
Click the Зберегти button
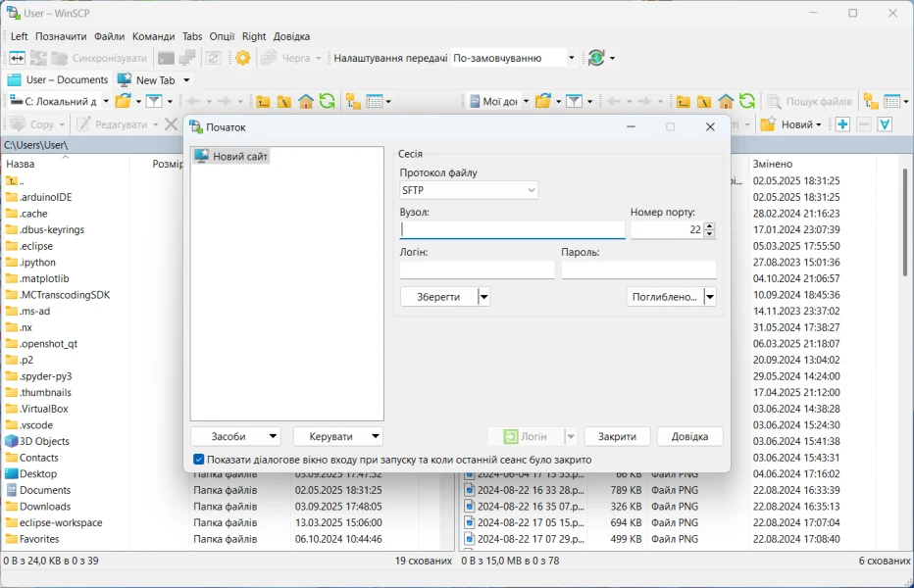[439, 297]
